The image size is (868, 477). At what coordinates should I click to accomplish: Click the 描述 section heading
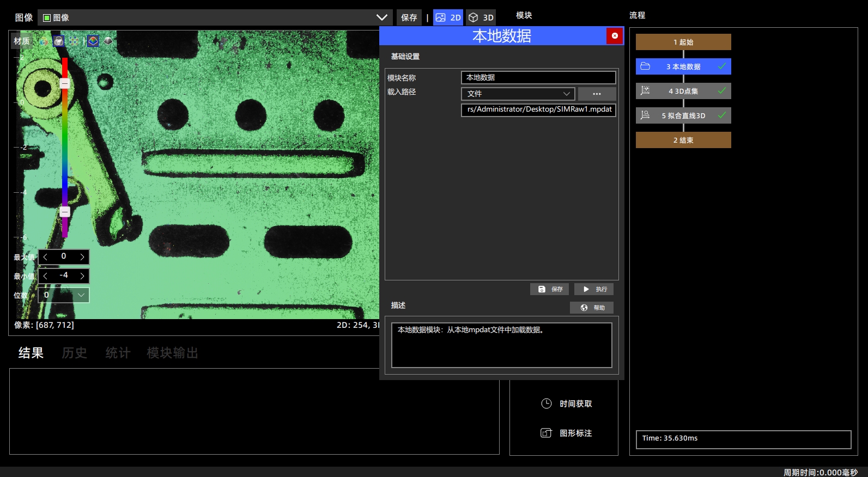pos(398,305)
